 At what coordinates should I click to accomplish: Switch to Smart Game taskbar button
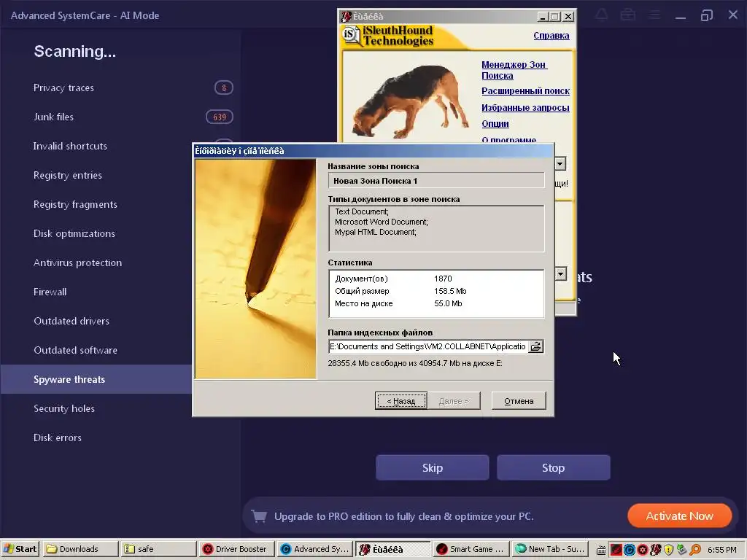tap(471, 549)
